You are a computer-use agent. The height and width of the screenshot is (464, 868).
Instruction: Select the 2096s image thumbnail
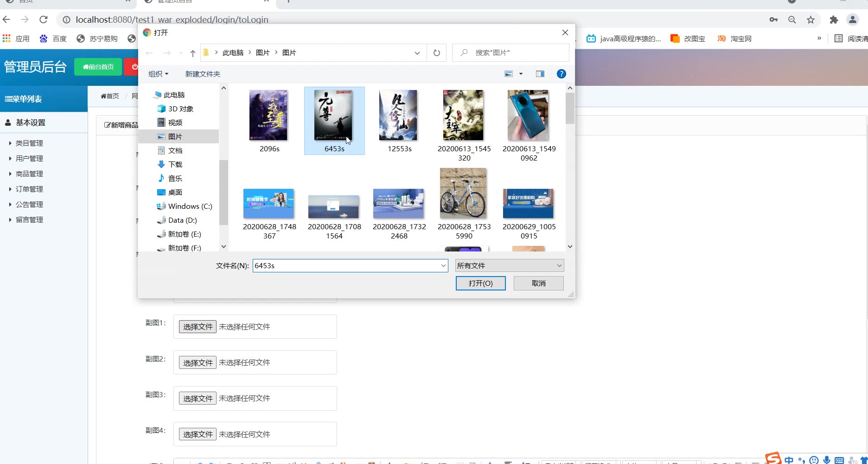point(269,121)
